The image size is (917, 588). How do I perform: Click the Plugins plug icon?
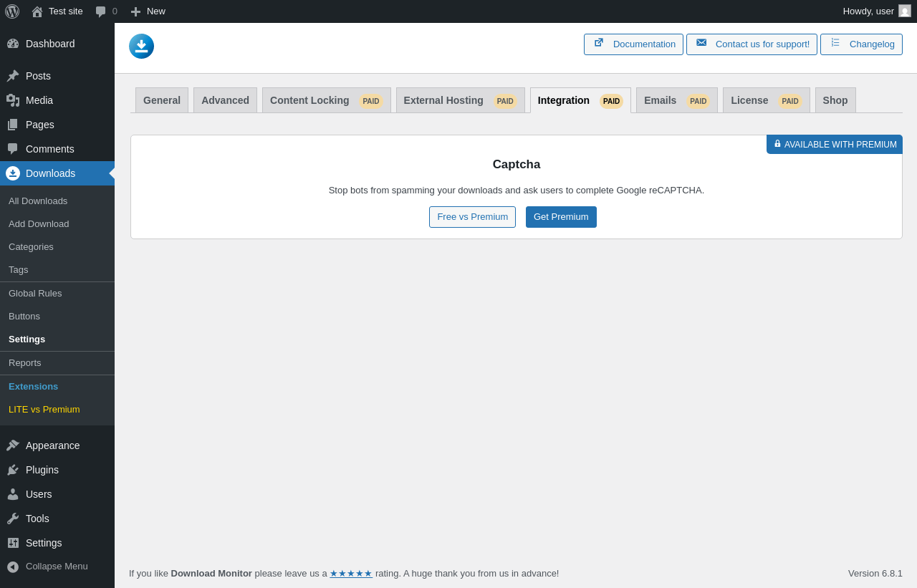pyautogui.click(x=13, y=470)
